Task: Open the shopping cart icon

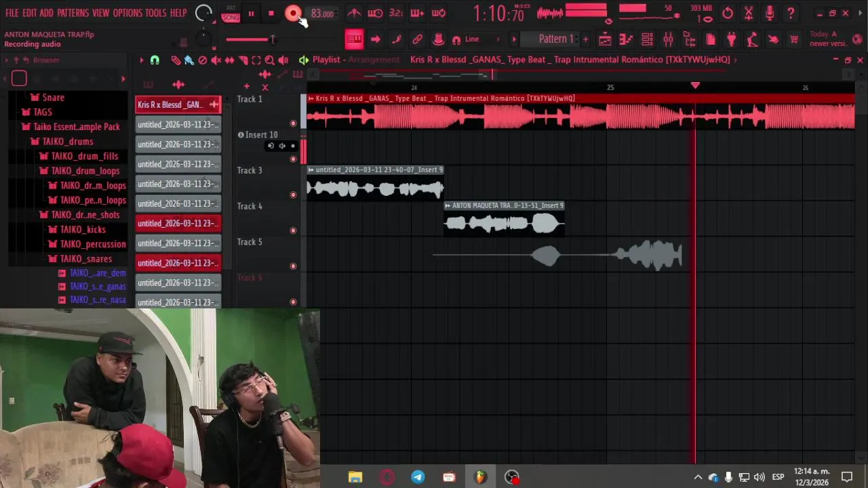Action: [x=794, y=39]
